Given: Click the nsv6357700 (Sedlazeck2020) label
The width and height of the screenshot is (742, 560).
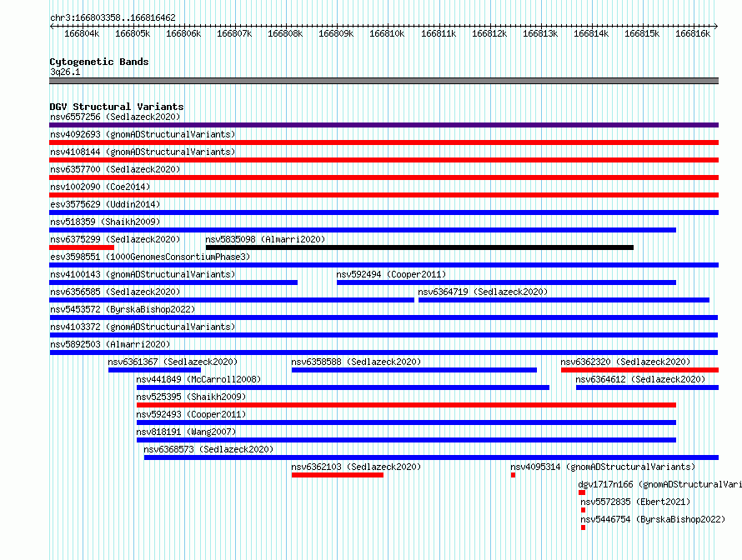Looking at the screenshot, I should click(x=115, y=169).
